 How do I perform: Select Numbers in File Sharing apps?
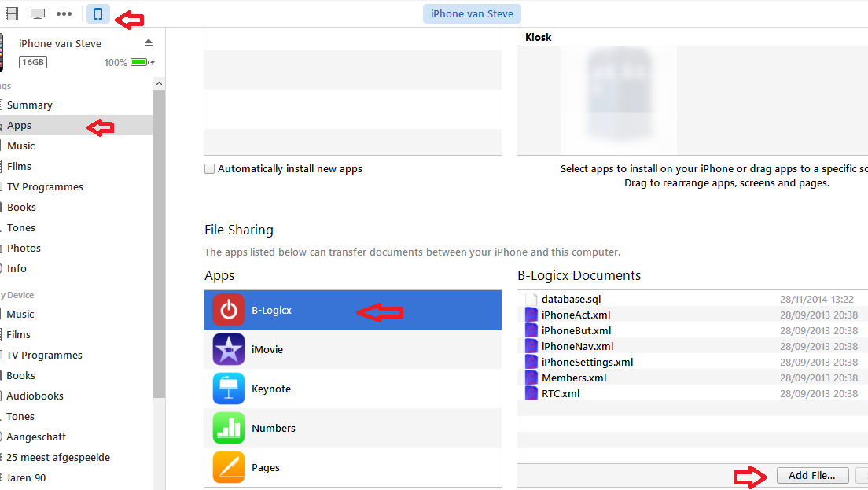pyautogui.click(x=353, y=428)
